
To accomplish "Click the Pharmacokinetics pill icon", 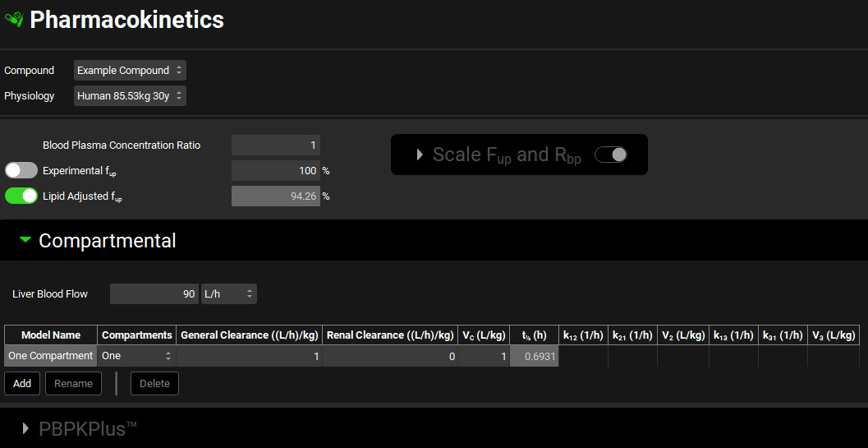I will (13, 20).
